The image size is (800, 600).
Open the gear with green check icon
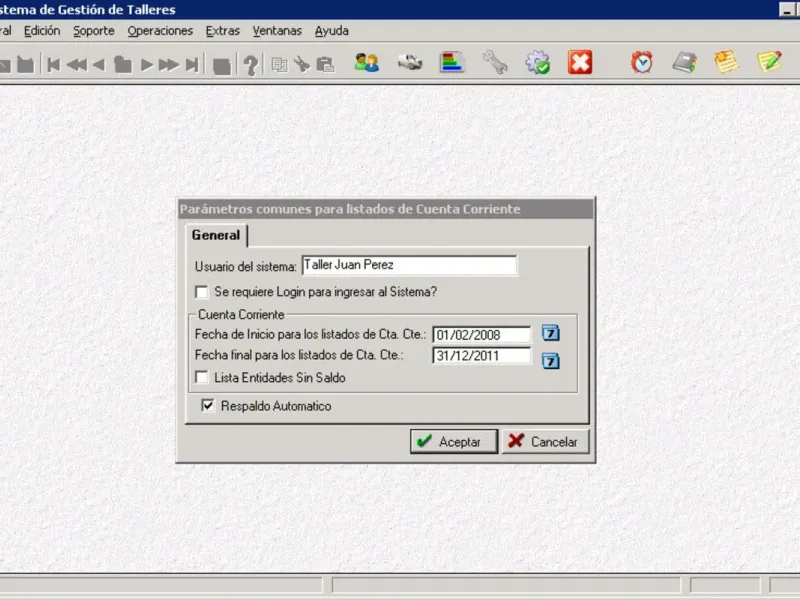538,62
